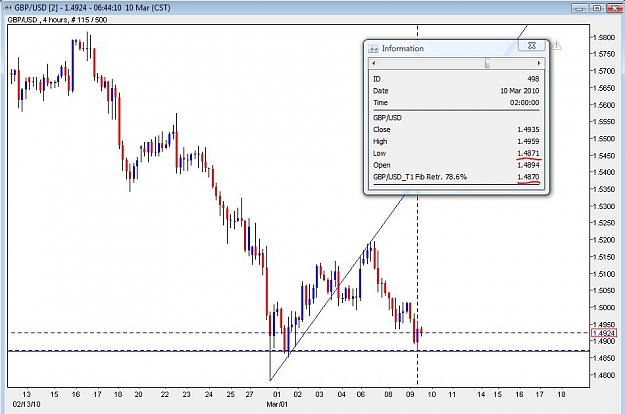The image size is (625, 414).
Task: Close the Information panel
Action: (531, 45)
